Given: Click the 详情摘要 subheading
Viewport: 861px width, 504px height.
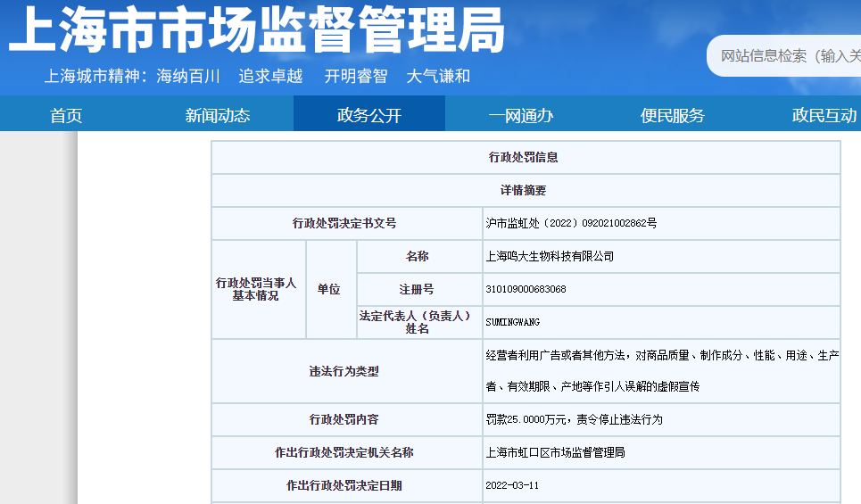Looking at the screenshot, I should [x=524, y=191].
